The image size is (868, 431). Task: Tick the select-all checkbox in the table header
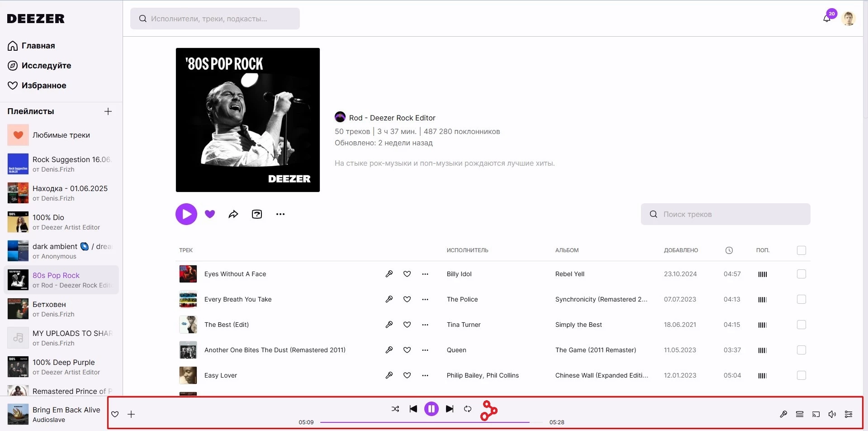[x=802, y=250]
